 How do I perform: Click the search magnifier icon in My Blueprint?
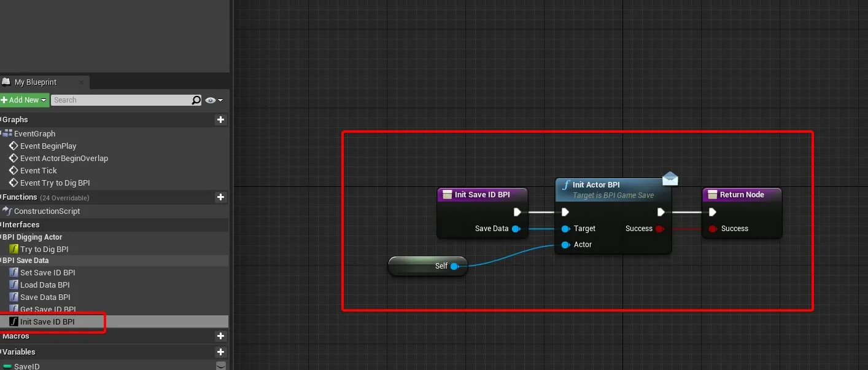(x=196, y=100)
